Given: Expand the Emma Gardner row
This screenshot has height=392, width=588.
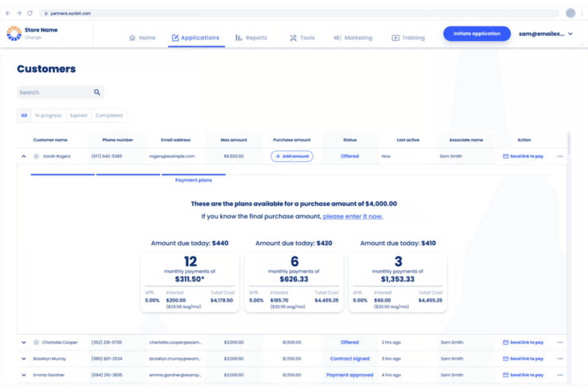Looking at the screenshot, I should (24, 375).
